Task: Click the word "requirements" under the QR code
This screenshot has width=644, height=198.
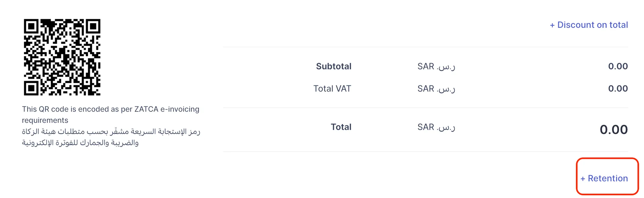Action: (45, 120)
